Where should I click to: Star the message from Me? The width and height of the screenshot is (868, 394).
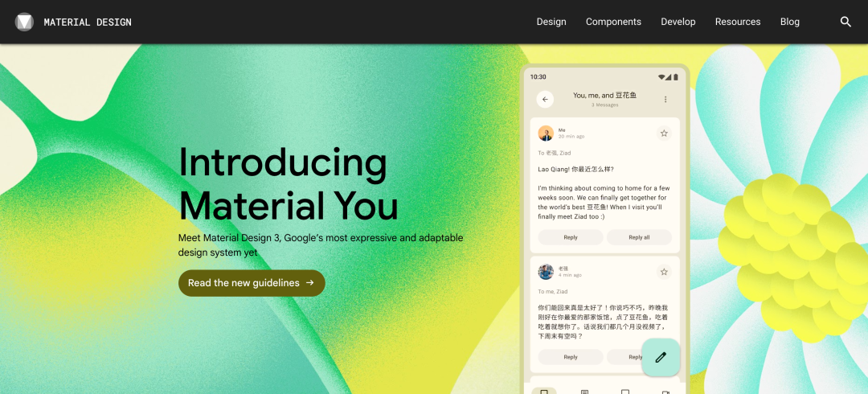(x=665, y=133)
